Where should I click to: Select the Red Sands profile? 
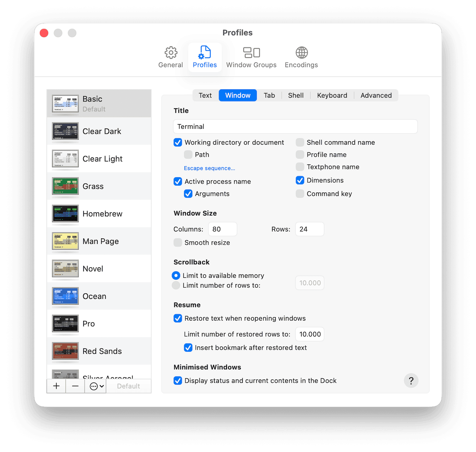tap(99, 351)
